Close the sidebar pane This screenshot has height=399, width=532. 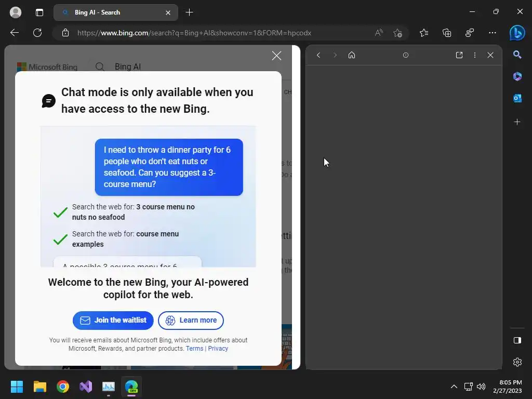[490, 55]
